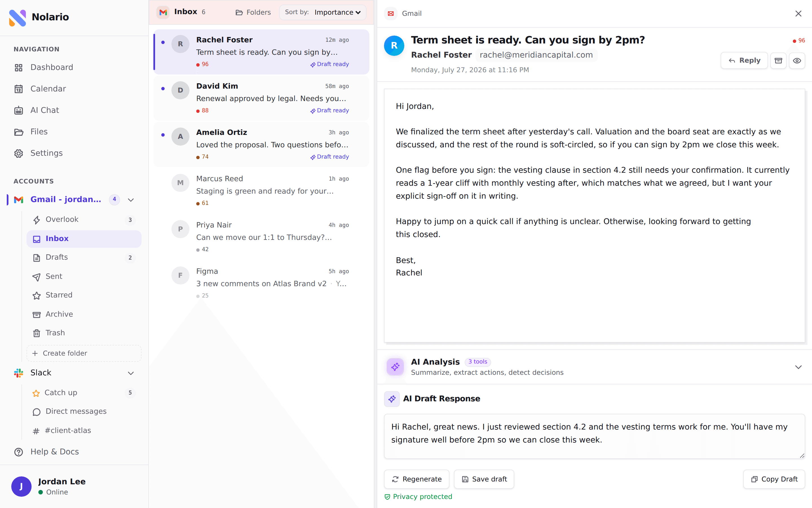The height and width of the screenshot is (508, 812).
Task: Click the AI Analysis sparkle icon
Action: pos(395,367)
